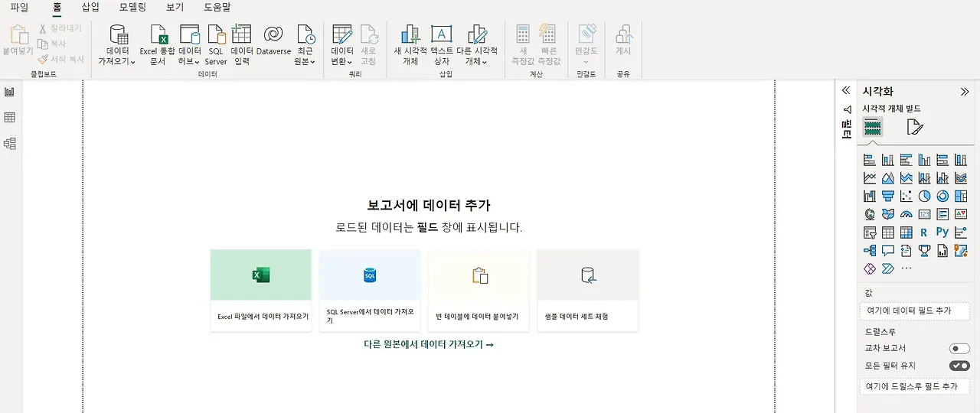Screen dimensions: 980x413
Task: Toggle the 모든 필터 유지 switch
Action: [x=959, y=366]
